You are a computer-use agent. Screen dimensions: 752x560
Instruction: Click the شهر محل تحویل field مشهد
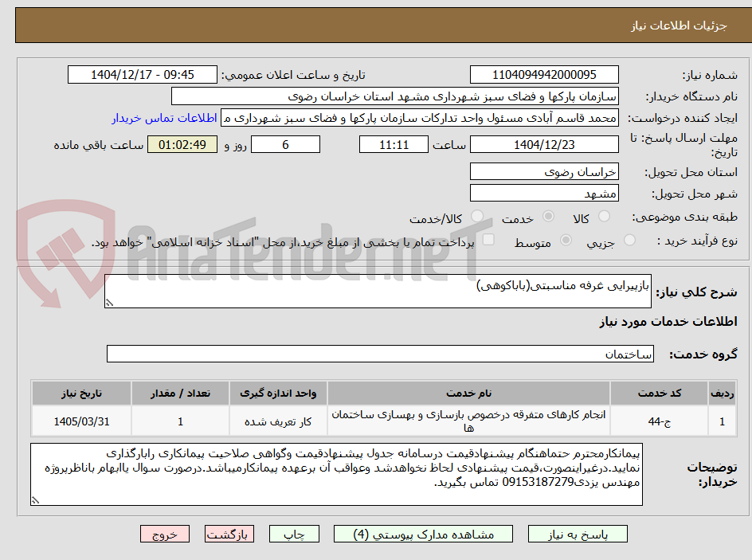(x=544, y=194)
